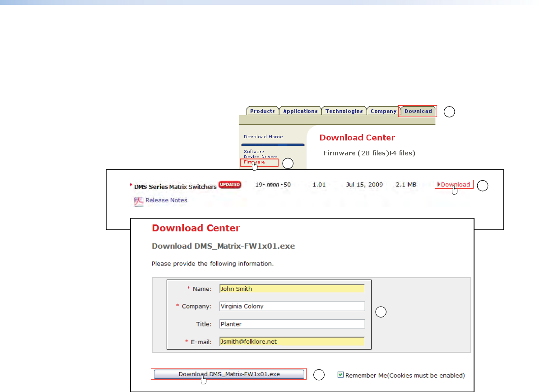Screen dimensions: 549x392
Task: Click the Title field containing Planter
Action: coord(292,324)
